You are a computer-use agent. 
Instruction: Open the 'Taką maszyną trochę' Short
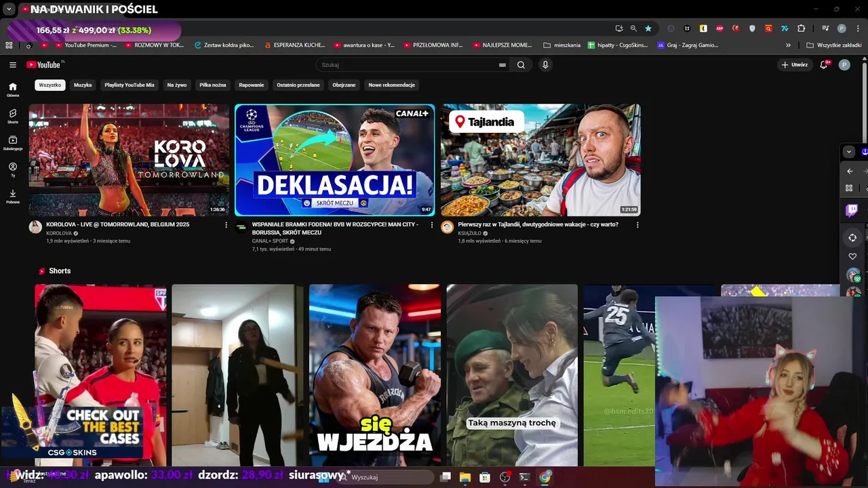512,375
